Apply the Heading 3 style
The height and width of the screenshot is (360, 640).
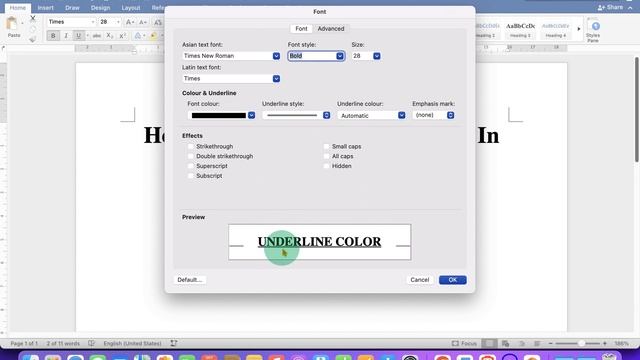coord(520,30)
